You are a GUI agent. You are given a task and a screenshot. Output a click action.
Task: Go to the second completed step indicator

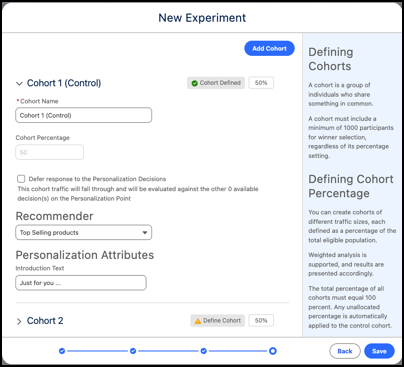[x=133, y=351]
